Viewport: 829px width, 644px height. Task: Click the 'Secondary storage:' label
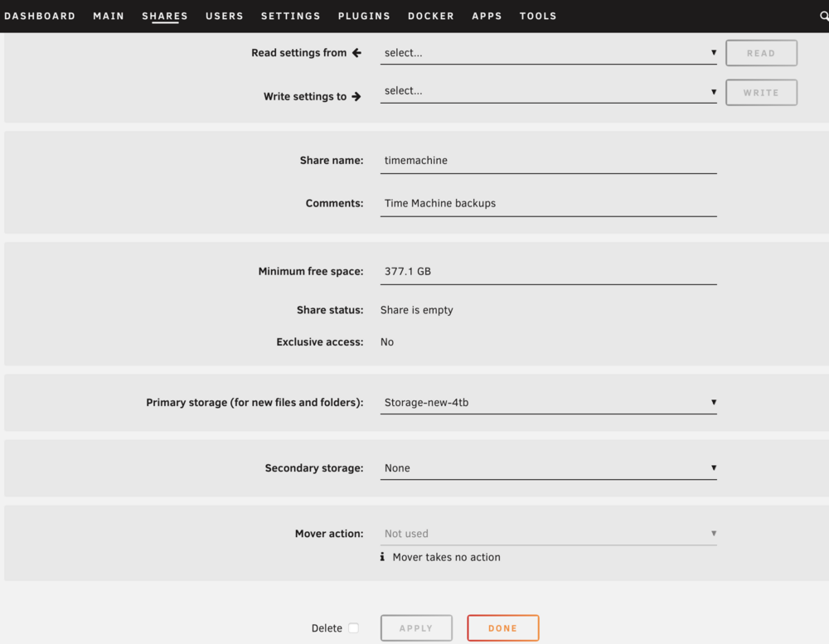314,468
